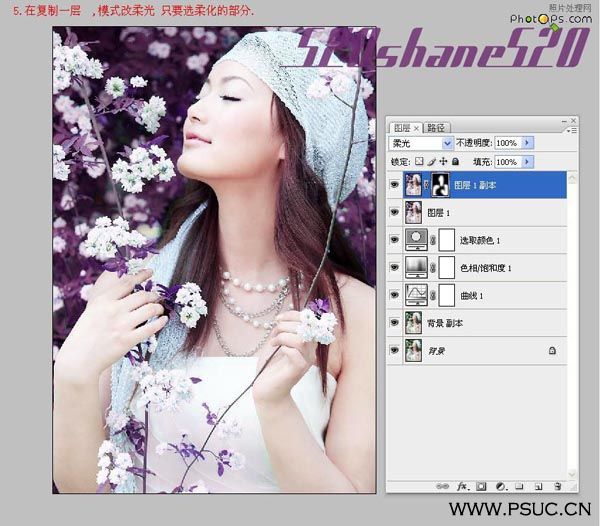This screenshot has height=526, width=600.
Task: Toggle lock position move icon
Action: pyautogui.click(x=443, y=161)
